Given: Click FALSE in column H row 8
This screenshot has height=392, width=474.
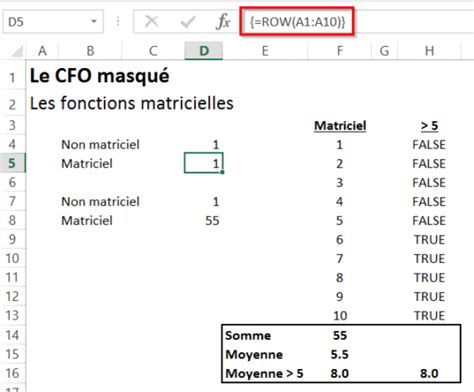Looking at the screenshot, I should [x=429, y=221].
